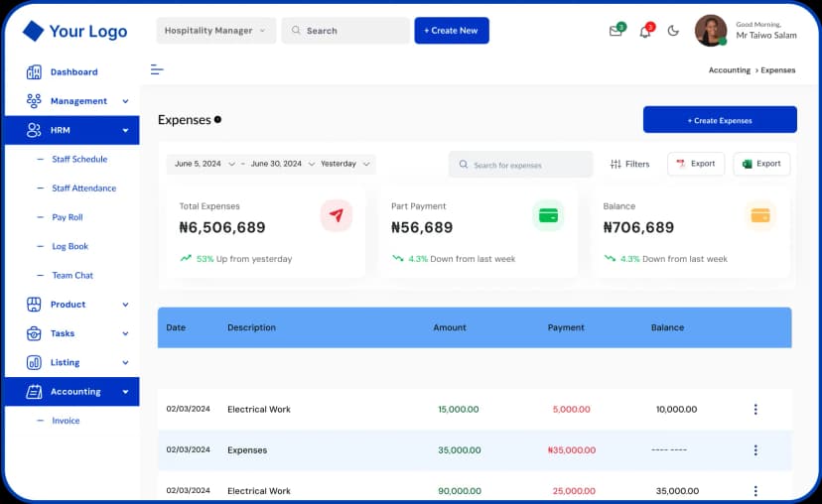822x504 pixels.
Task: Open Staff Schedule submenu item
Action: pyautogui.click(x=79, y=159)
